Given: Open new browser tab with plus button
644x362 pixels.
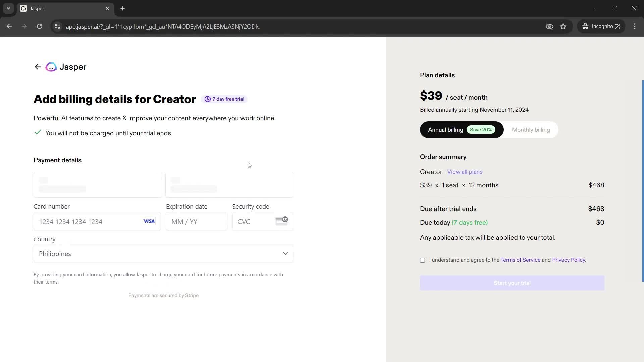Looking at the screenshot, I should [122, 8].
